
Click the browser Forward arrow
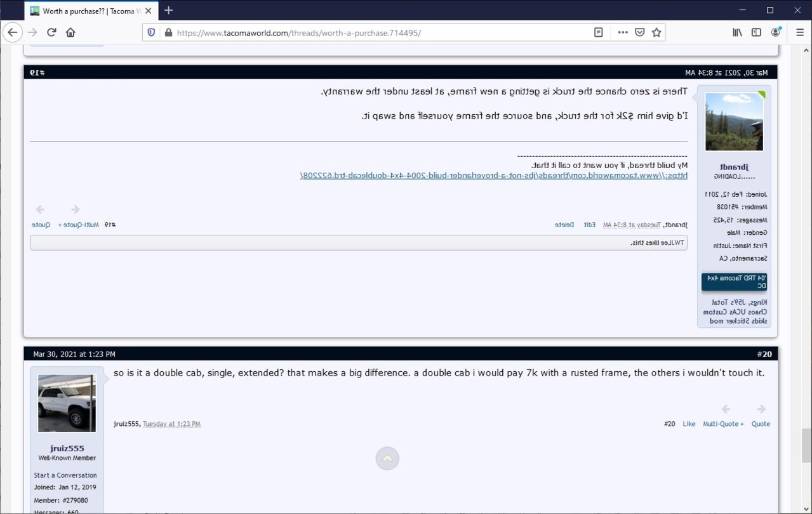pos(32,32)
